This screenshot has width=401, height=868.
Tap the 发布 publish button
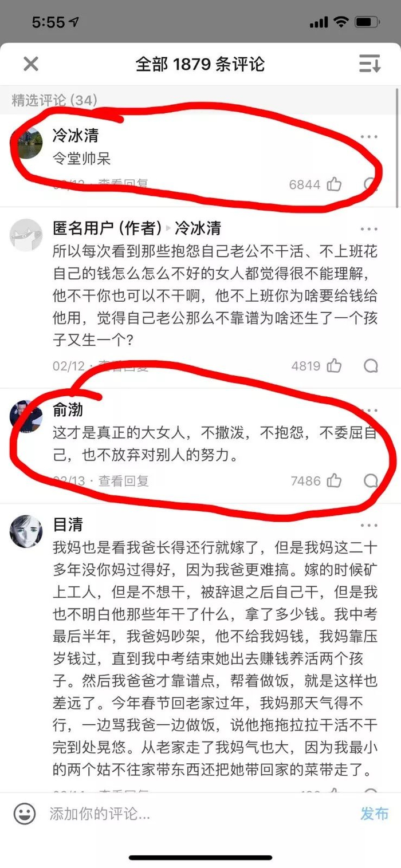pos(375,814)
